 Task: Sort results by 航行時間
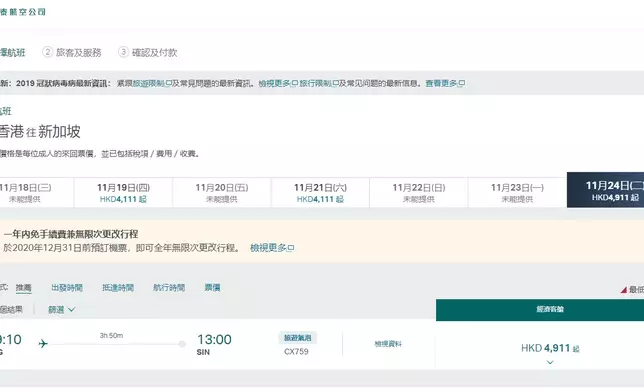click(x=169, y=288)
